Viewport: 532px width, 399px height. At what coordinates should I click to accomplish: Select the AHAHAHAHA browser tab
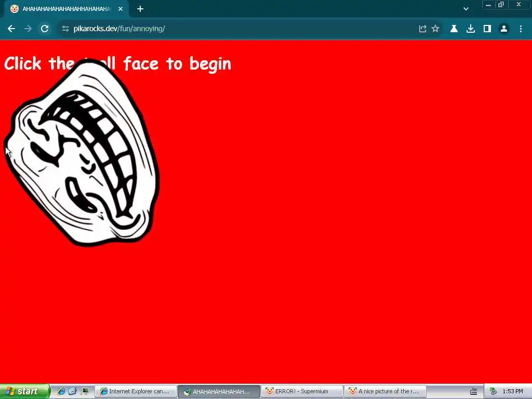tap(66, 9)
